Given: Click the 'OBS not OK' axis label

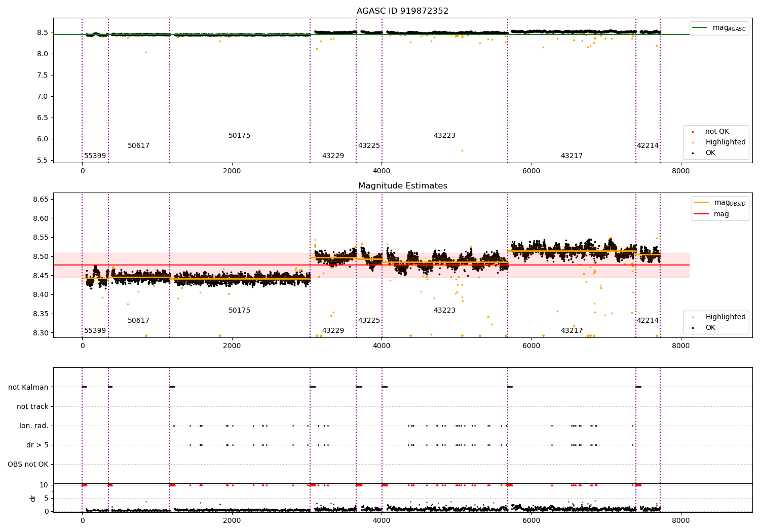Looking at the screenshot, I should (x=28, y=464).
